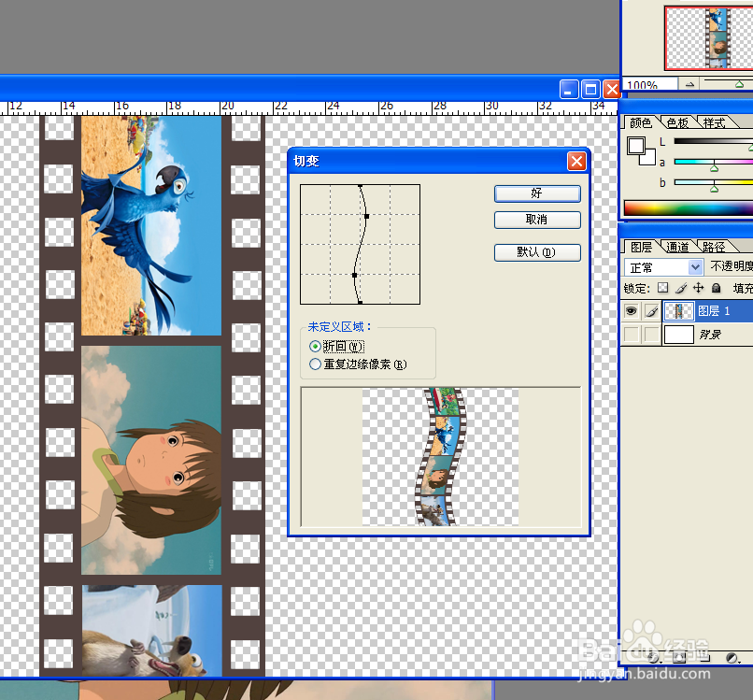Click the lock all padlock icon

pyautogui.click(x=716, y=288)
